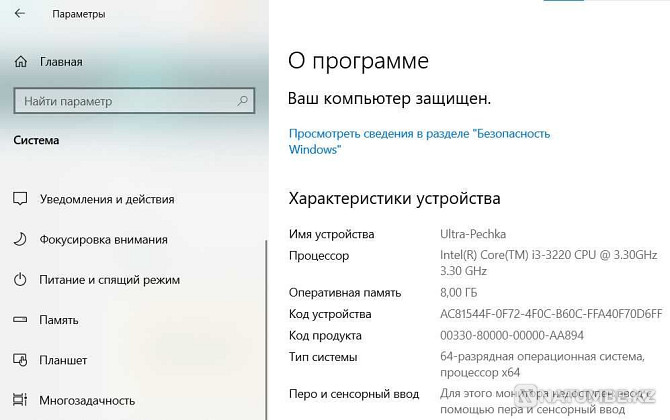This screenshot has width=670, height=420.
Task: Click the Код устройства label
Action: [x=330, y=314]
